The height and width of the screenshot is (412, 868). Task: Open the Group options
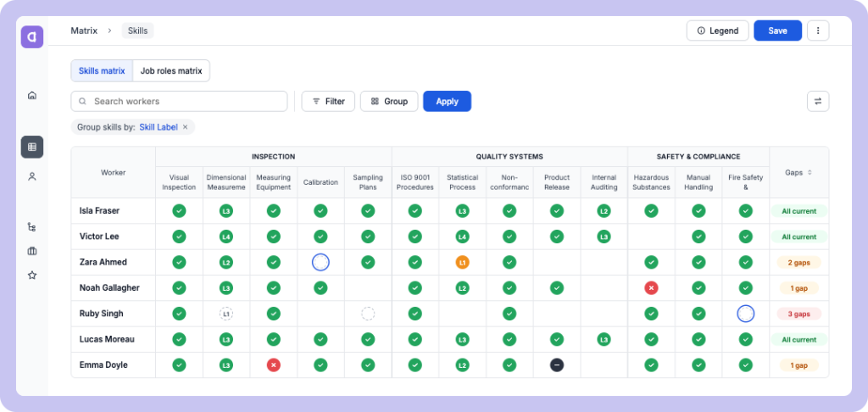tap(389, 102)
